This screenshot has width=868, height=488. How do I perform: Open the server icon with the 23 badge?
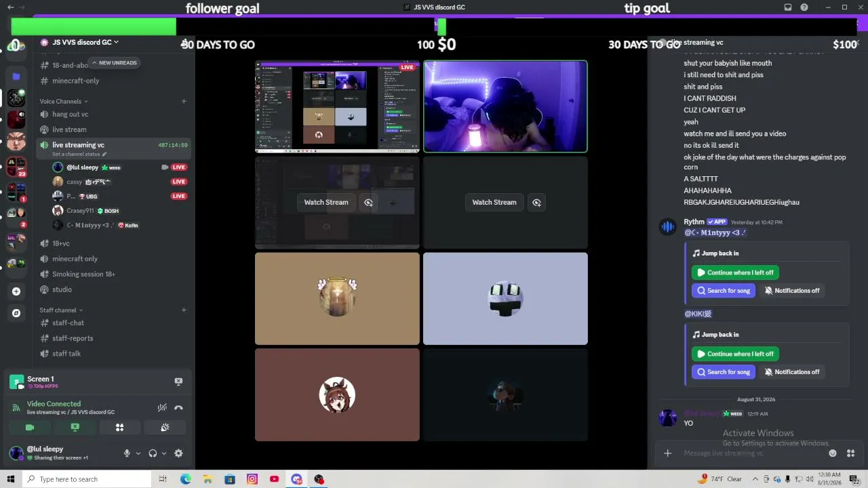16,167
